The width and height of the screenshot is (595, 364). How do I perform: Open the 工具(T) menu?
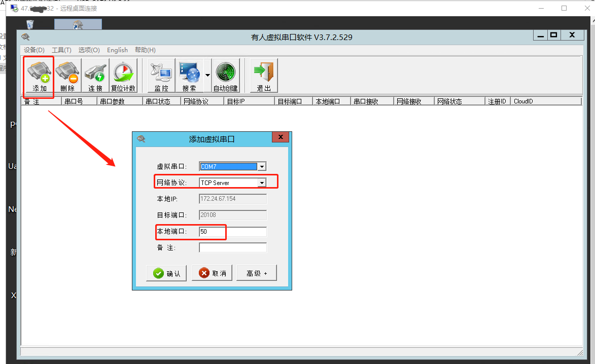[x=61, y=50]
